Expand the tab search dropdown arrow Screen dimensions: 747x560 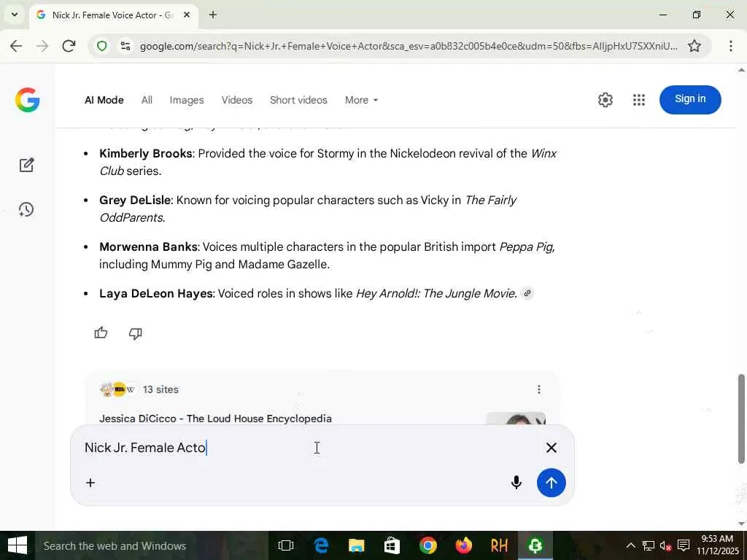pyautogui.click(x=15, y=15)
